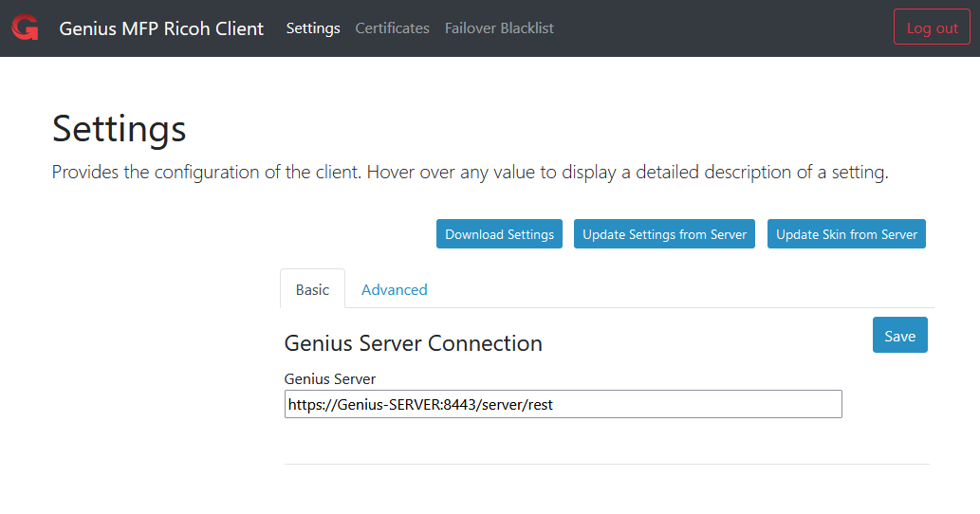This screenshot has width=980, height=514.
Task: Focus the Genius Server URL field
Action: pos(564,404)
